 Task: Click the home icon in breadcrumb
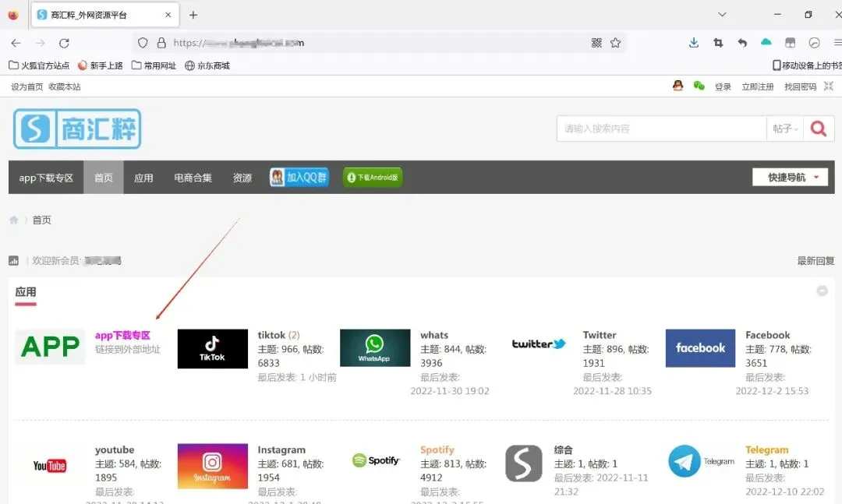[14, 220]
